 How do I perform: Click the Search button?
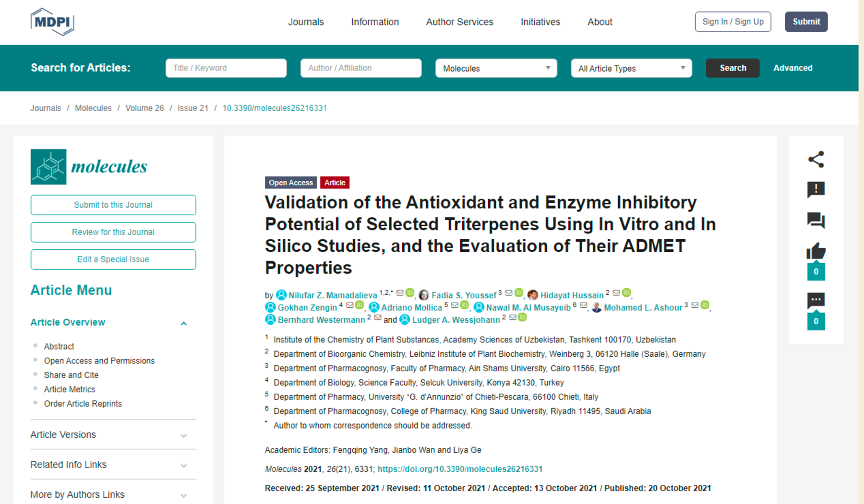coord(732,68)
